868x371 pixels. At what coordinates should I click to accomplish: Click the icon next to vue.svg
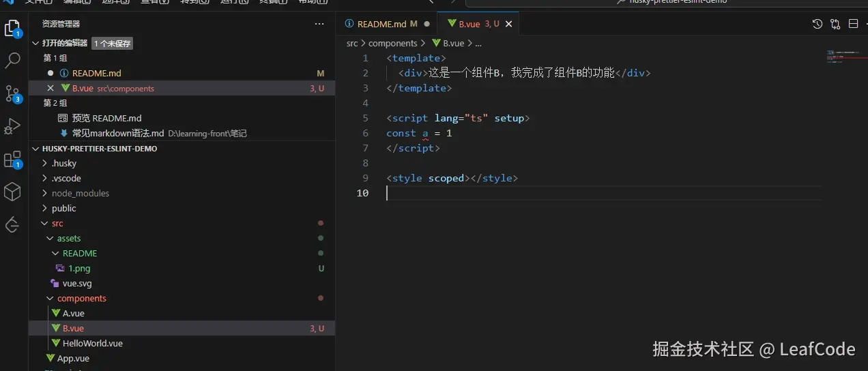coord(55,283)
